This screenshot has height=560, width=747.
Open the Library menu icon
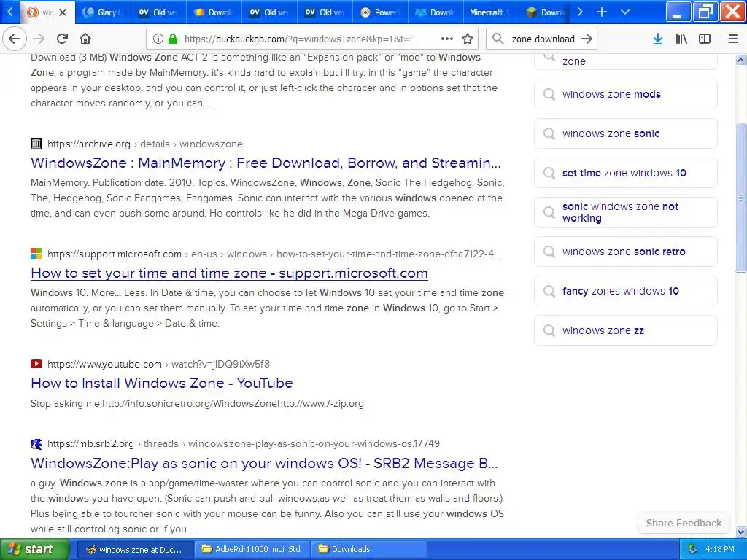pyautogui.click(x=681, y=39)
